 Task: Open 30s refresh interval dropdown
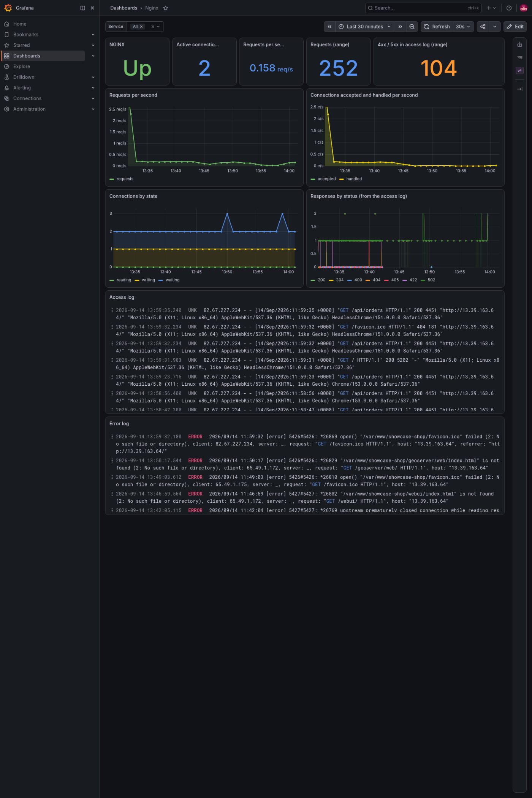(x=463, y=27)
